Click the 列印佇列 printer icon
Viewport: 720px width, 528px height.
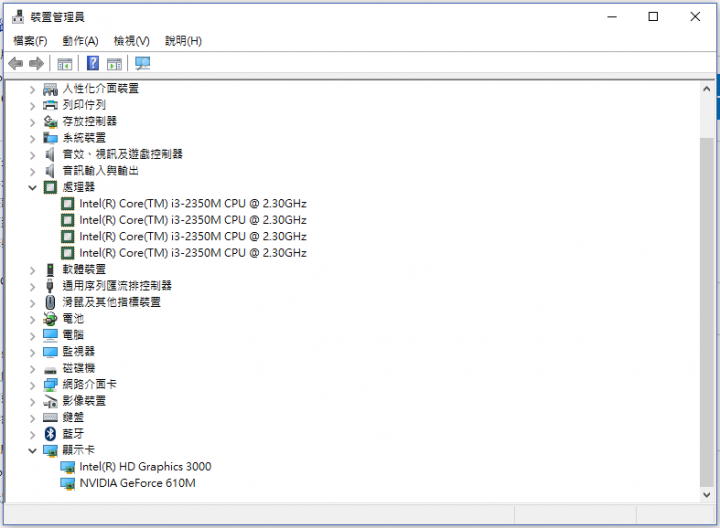point(50,105)
